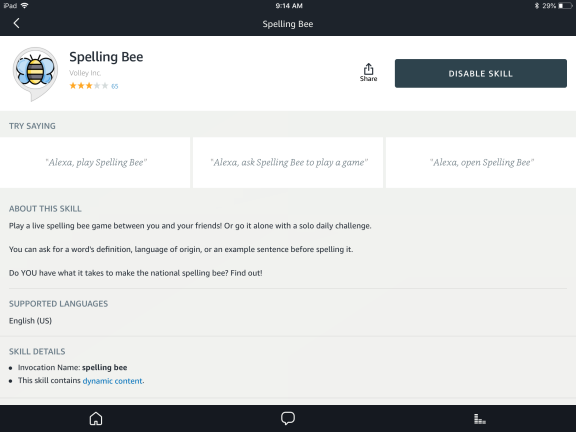The width and height of the screenshot is (576, 432).
Task: Tap the Spelling Bee header title
Action: pyautogui.click(x=288, y=24)
